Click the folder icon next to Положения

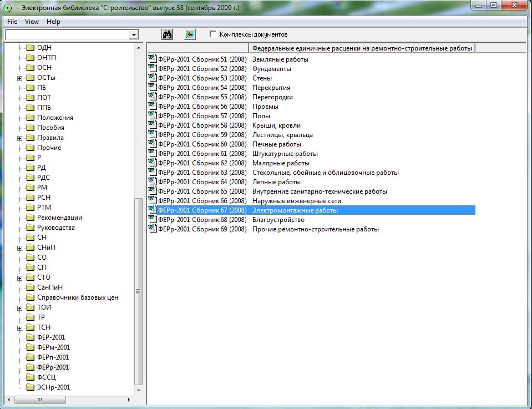[x=31, y=118]
